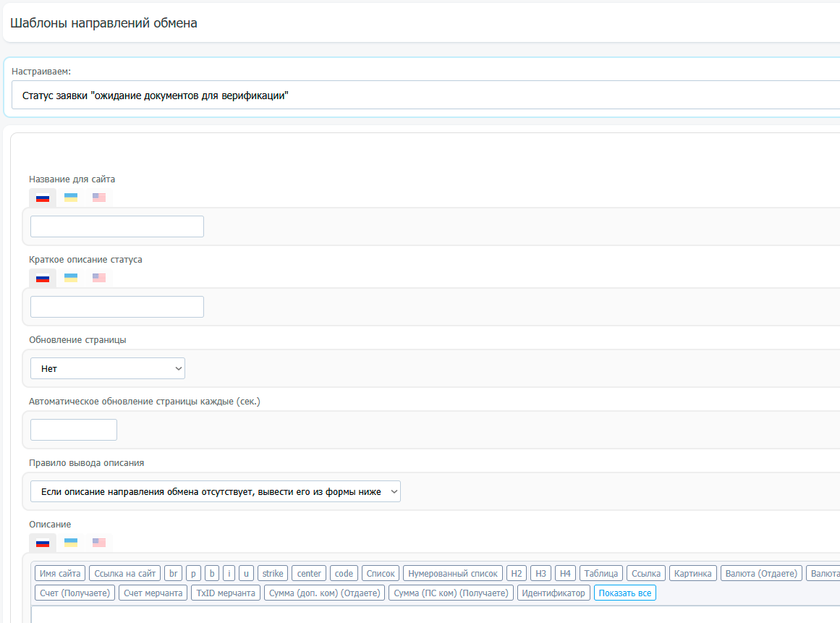Insert the "Ссылка на сайт" tag
840x623 pixels.
pos(124,574)
